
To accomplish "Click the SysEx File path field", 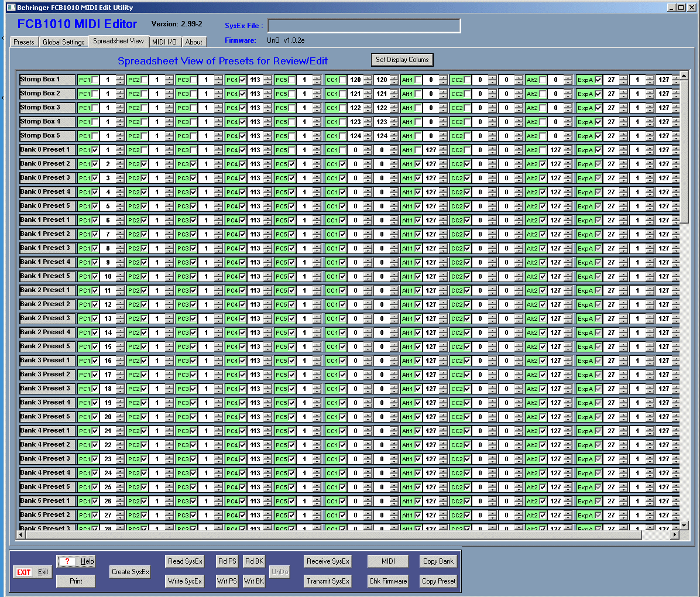I will [x=364, y=25].
